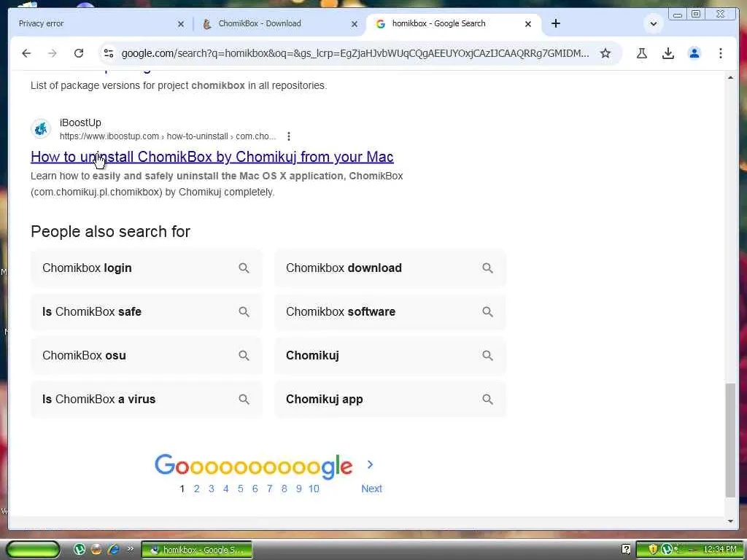Click the address bar URL field
The image size is (747, 560).
pos(355,53)
